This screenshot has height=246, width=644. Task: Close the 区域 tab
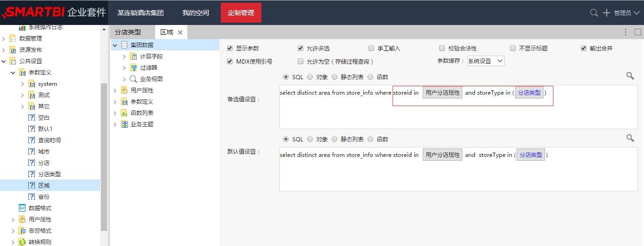[180, 33]
